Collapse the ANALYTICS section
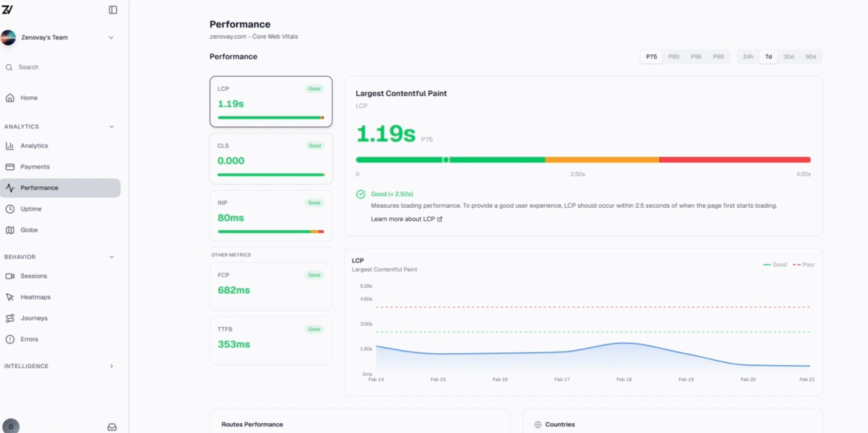This screenshot has width=868, height=433. coord(112,126)
